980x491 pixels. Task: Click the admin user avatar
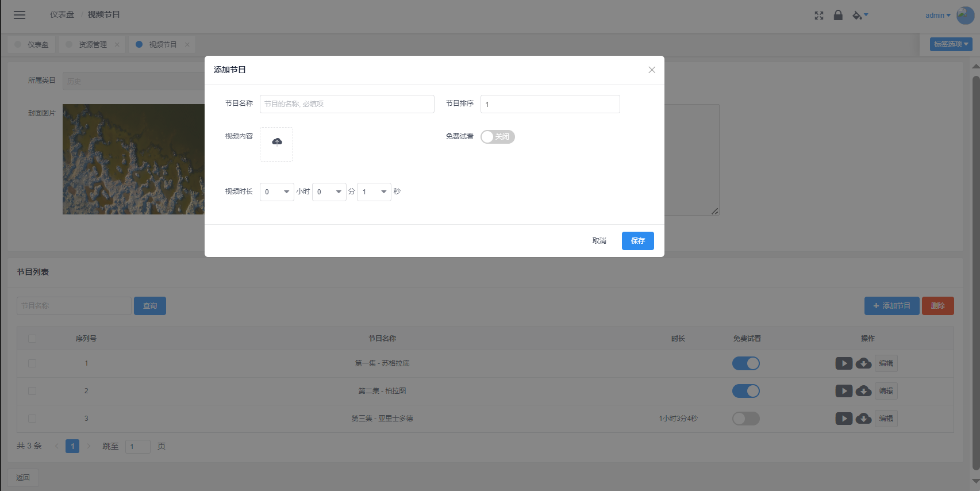click(965, 16)
